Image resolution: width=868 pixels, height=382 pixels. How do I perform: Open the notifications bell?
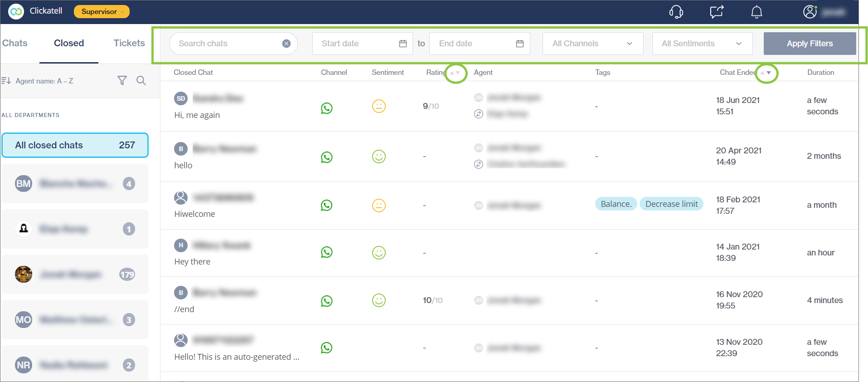[756, 12]
